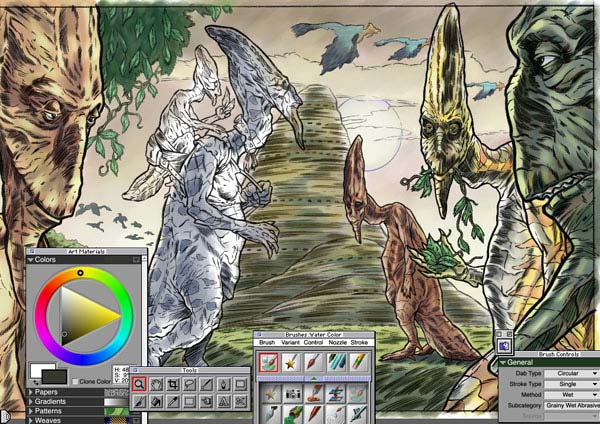Choose the red nib pen brush icon
Viewport: 600px width, 424px height.
[315, 414]
